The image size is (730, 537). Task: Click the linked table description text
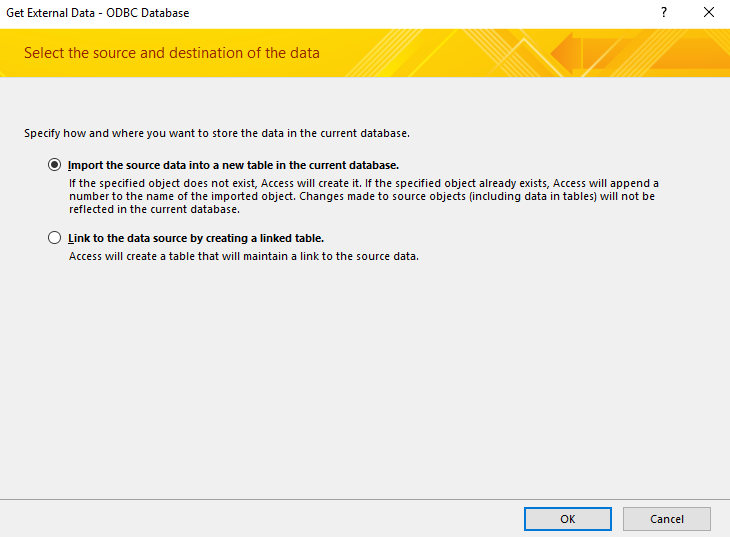pos(243,256)
